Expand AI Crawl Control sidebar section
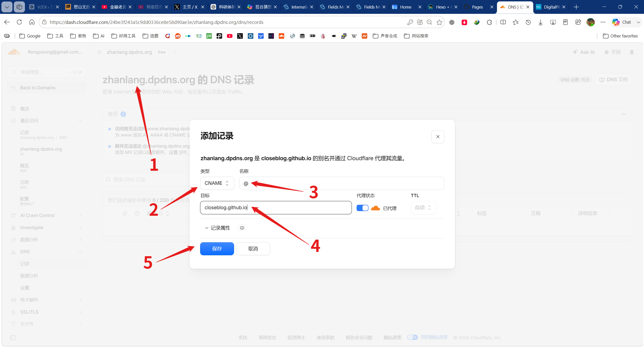Image resolution: width=644 pixels, height=347 pixels. point(47,215)
